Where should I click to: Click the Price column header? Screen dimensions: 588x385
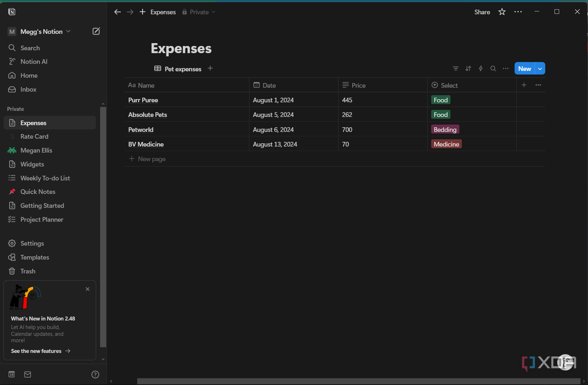click(383, 85)
